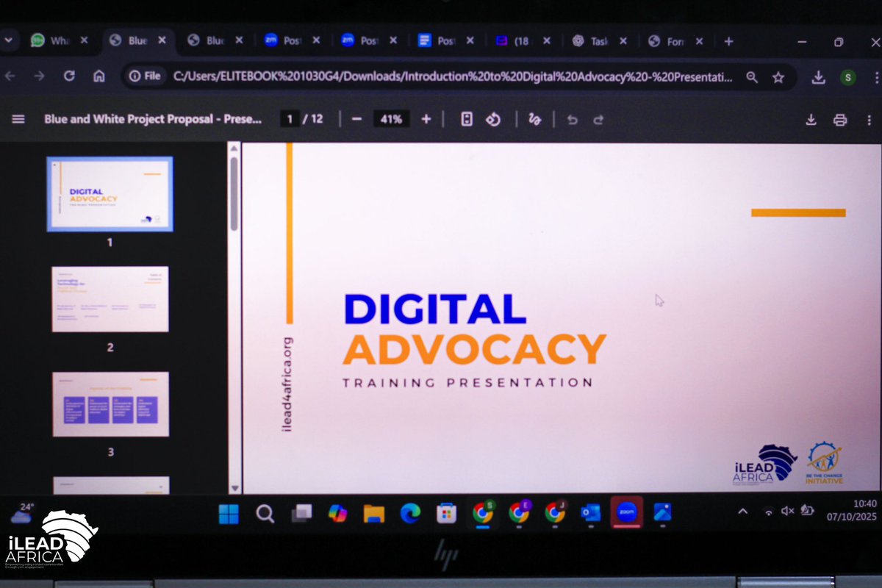Click the thumbnail scrollbar up arrow

[x=234, y=148]
